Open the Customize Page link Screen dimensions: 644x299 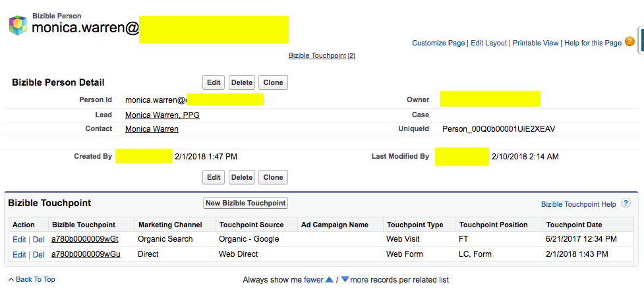[x=438, y=43]
